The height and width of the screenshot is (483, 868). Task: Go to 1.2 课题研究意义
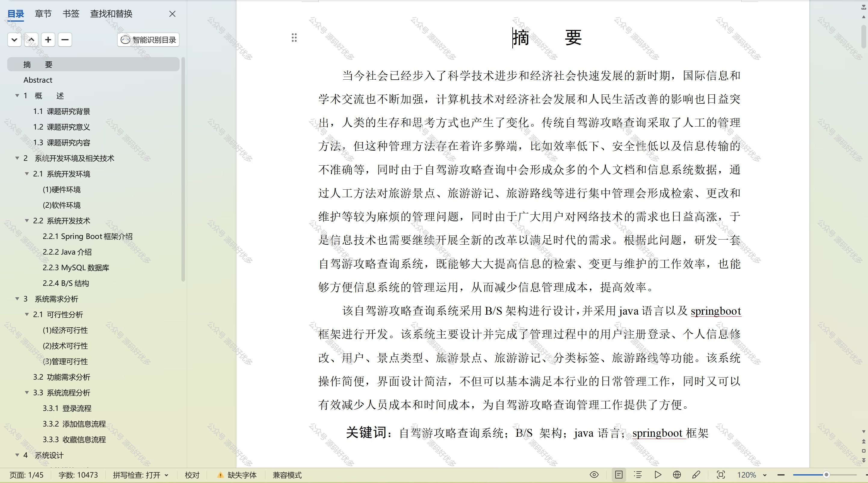tap(62, 127)
